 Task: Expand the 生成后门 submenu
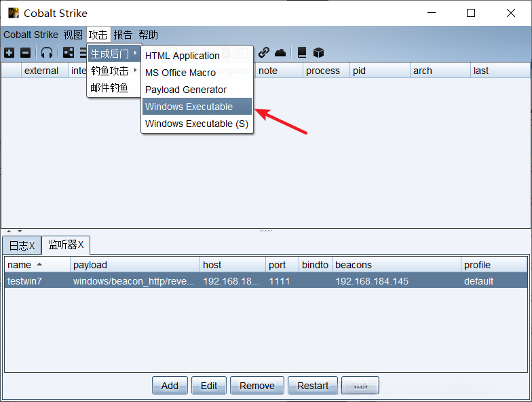[114, 54]
